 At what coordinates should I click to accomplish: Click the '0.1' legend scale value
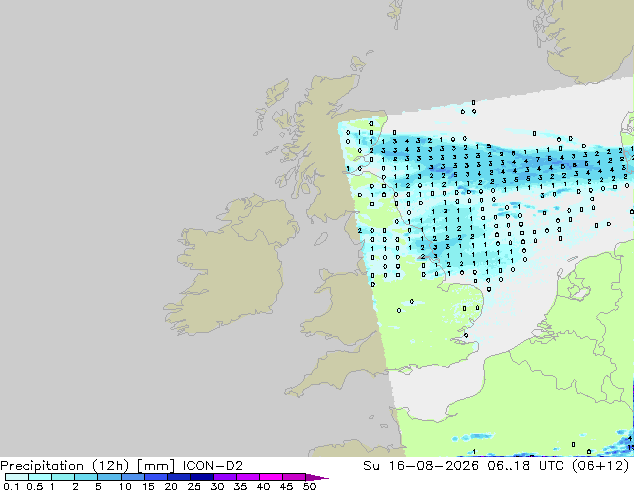[11, 486]
